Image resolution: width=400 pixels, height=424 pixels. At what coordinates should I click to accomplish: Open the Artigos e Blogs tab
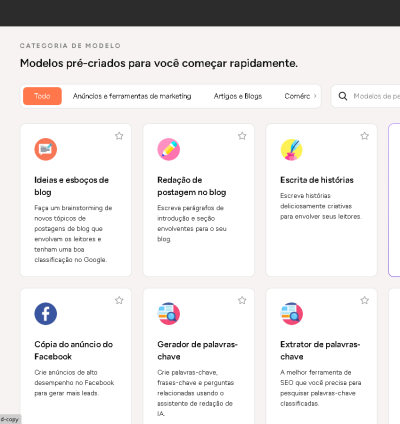pyautogui.click(x=238, y=96)
